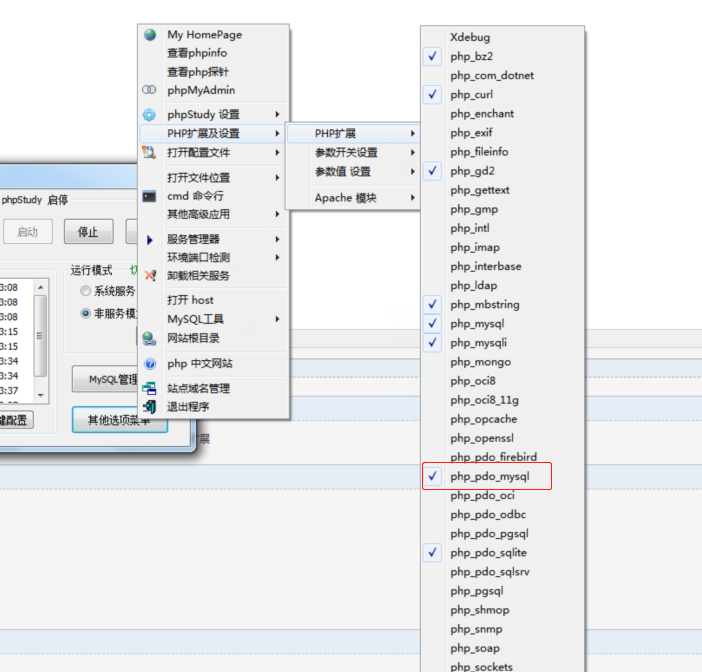Expand the 打开配置文件 submenu
Screen dimensions: 702x672
(x=278, y=153)
